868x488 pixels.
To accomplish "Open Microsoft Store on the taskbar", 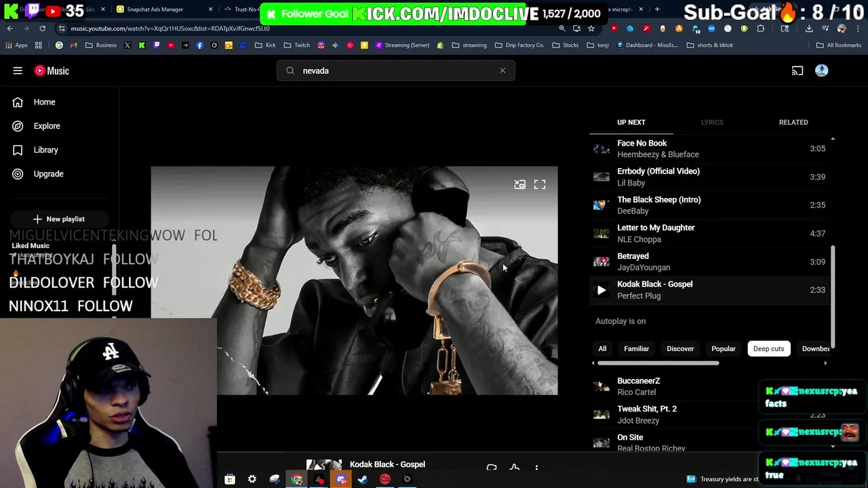I will 230,479.
